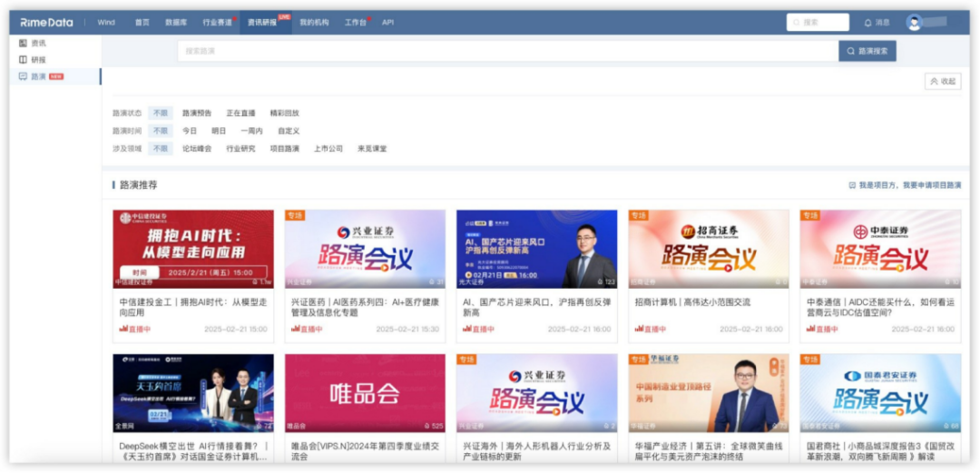Open 行业赛道 in top navigation
Image resolution: width=980 pixels, height=473 pixels.
coord(217,23)
